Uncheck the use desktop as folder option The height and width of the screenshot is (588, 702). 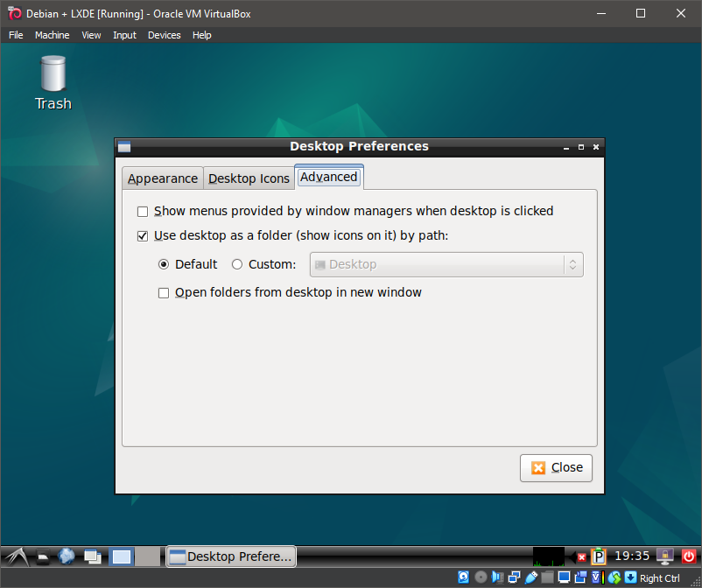(143, 235)
